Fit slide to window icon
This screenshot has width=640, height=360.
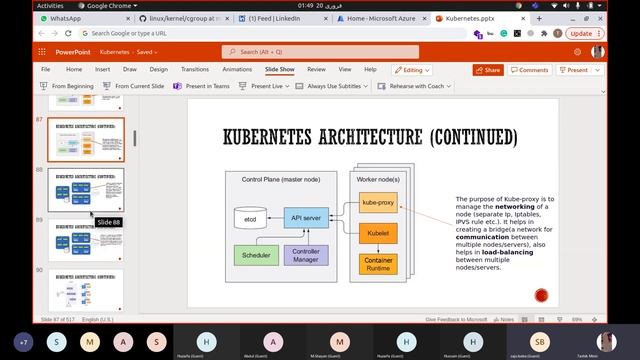594,319
